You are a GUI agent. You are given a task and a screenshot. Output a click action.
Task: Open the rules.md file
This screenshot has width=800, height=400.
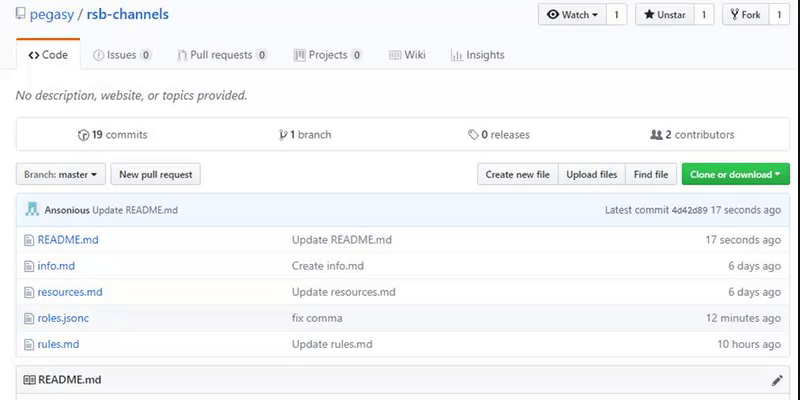click(58, 344)
